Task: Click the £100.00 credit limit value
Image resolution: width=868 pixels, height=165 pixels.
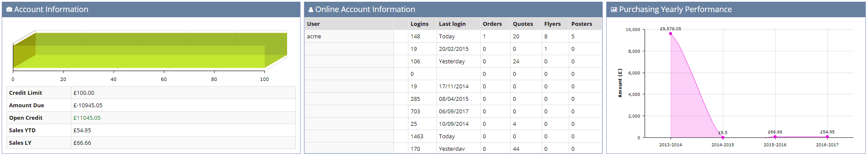Action: click(84, 93)
